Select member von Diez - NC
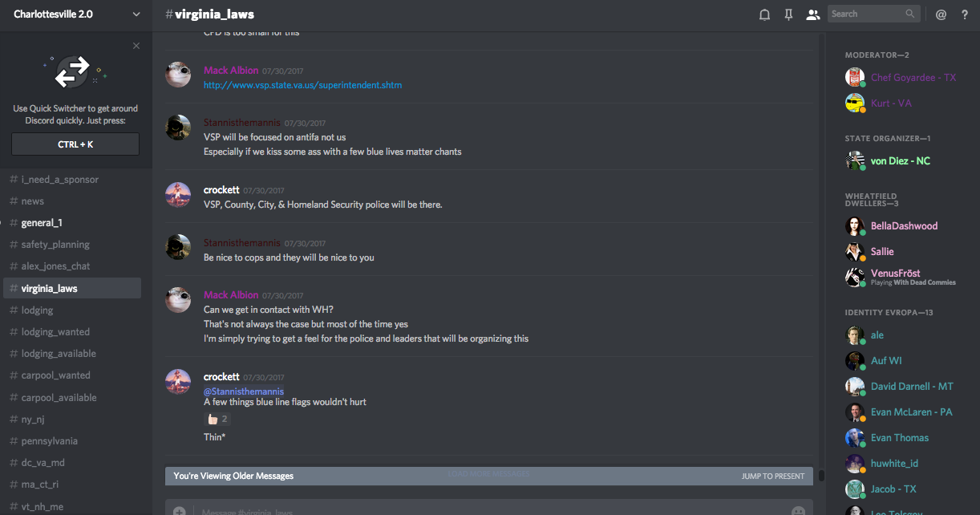980x515 pixels. [900, 161]
